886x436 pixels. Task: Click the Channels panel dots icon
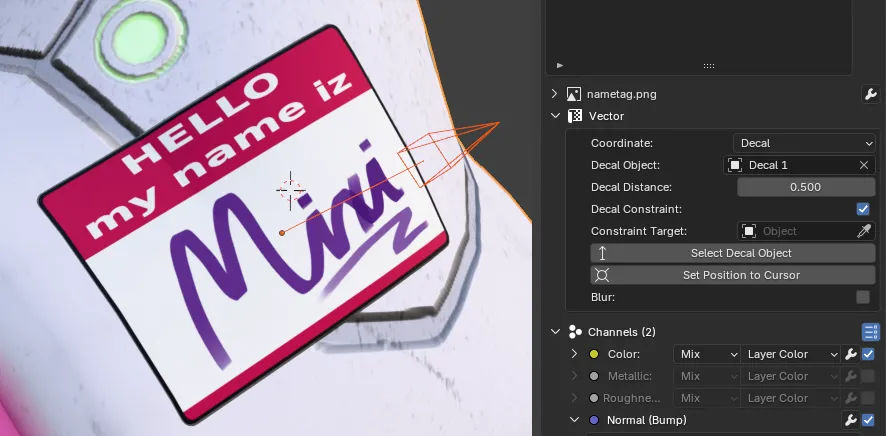tap(575, 332)
